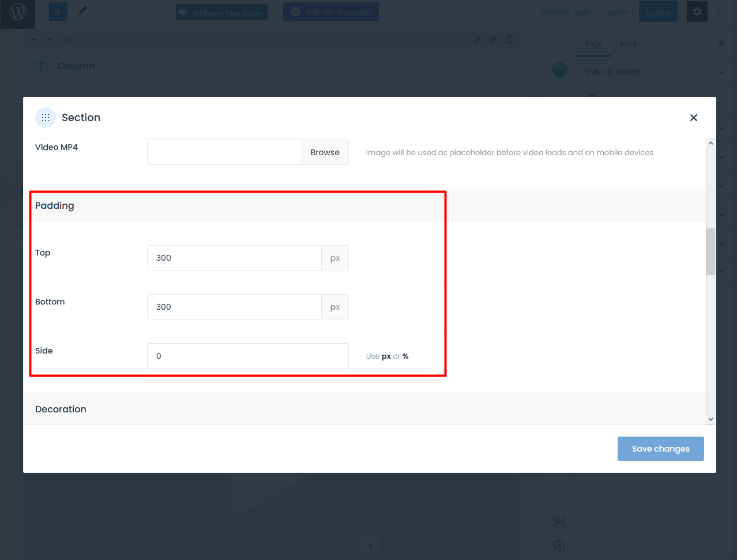
Task: Click the Video MP4 text field
Action: pyautogui.click(x=224, y=152)
